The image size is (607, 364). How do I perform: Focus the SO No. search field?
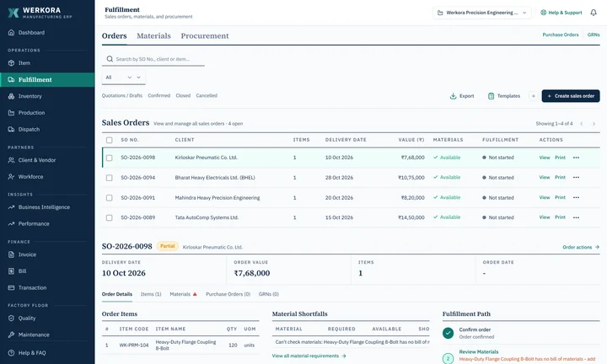[x=153, y=59]
